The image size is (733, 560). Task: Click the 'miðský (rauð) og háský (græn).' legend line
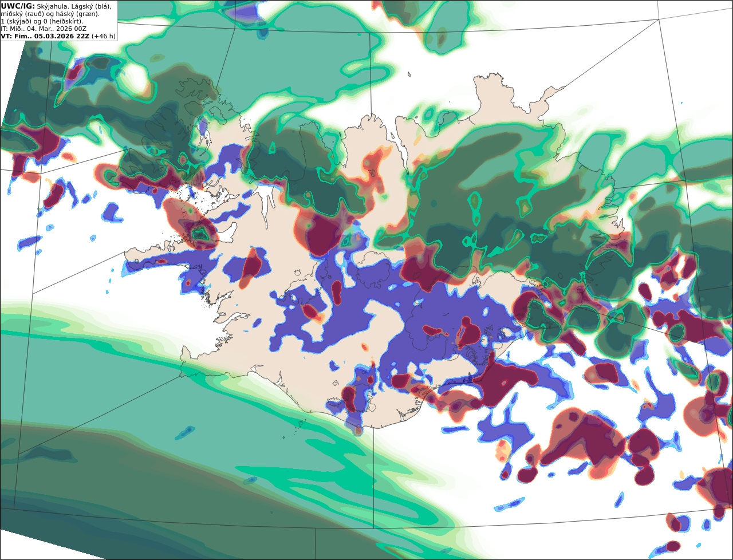click(x=50, y=14)
